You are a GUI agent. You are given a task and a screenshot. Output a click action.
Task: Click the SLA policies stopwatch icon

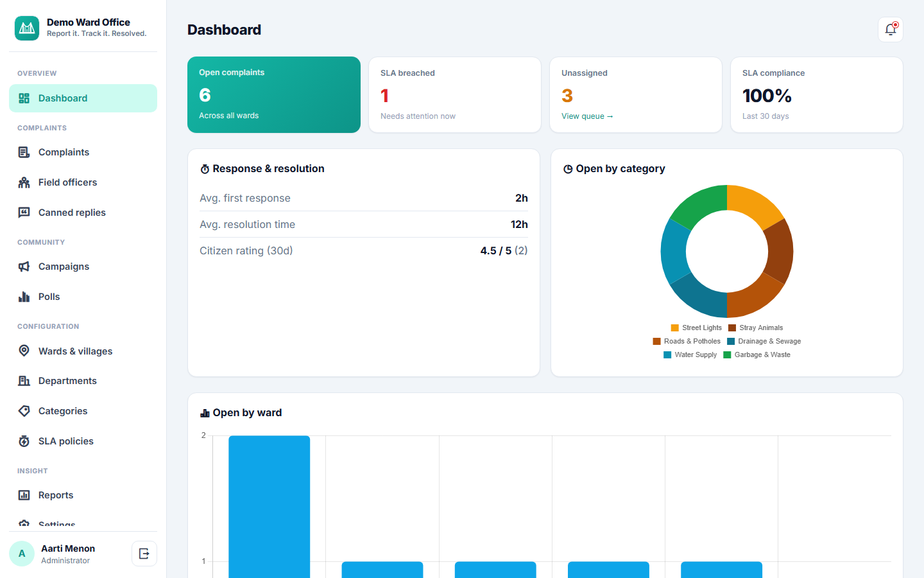coord(24,441)
